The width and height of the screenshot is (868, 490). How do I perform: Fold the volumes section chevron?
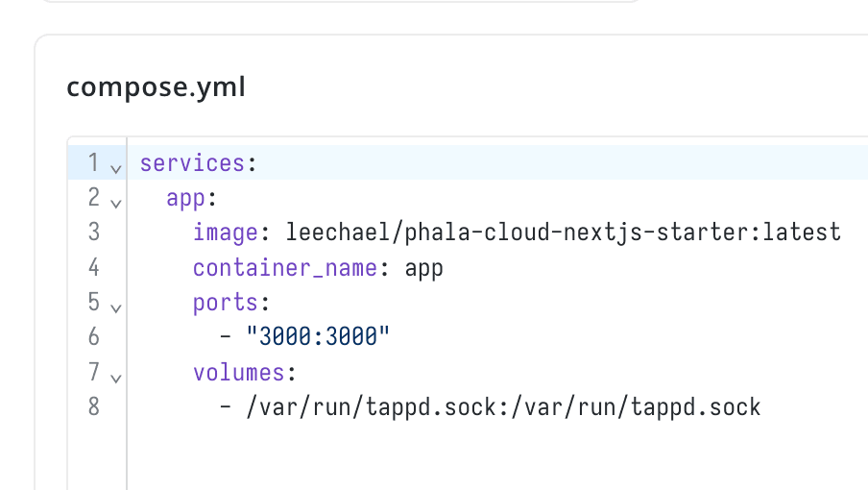115,378
